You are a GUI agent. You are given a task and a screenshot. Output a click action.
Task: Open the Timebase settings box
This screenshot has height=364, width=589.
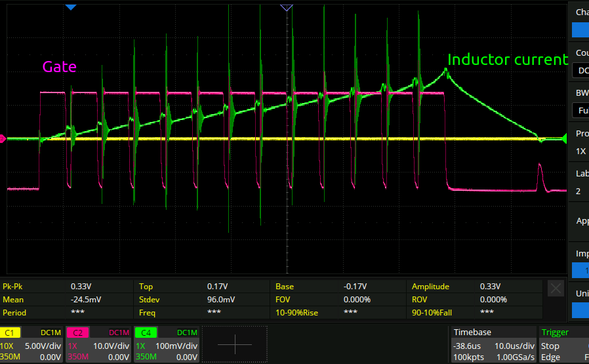[x=493, y=344]
